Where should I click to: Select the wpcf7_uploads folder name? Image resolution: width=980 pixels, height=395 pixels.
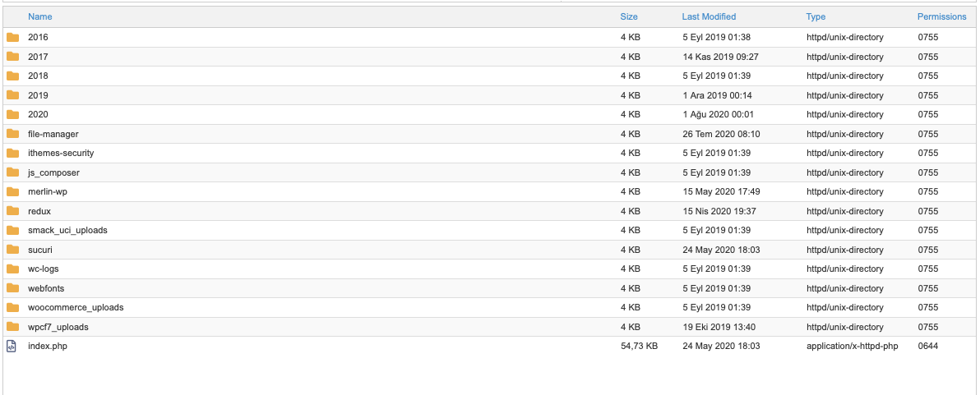58,327
